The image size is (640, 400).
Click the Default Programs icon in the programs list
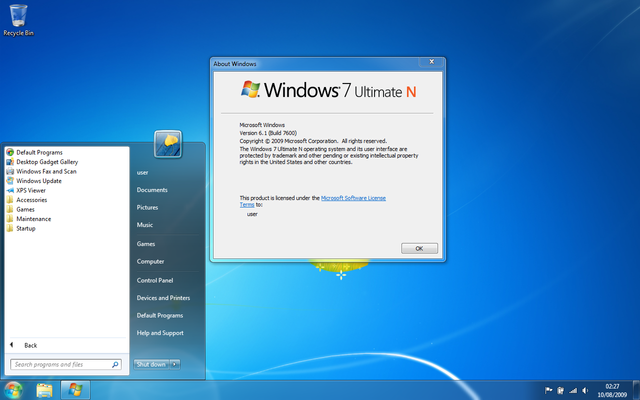(x=10, y=152)
